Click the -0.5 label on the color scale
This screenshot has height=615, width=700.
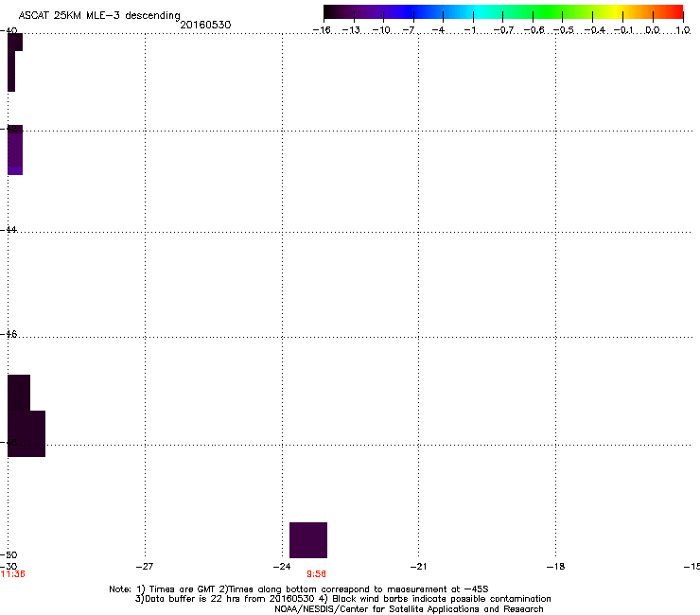pos(564,30)
